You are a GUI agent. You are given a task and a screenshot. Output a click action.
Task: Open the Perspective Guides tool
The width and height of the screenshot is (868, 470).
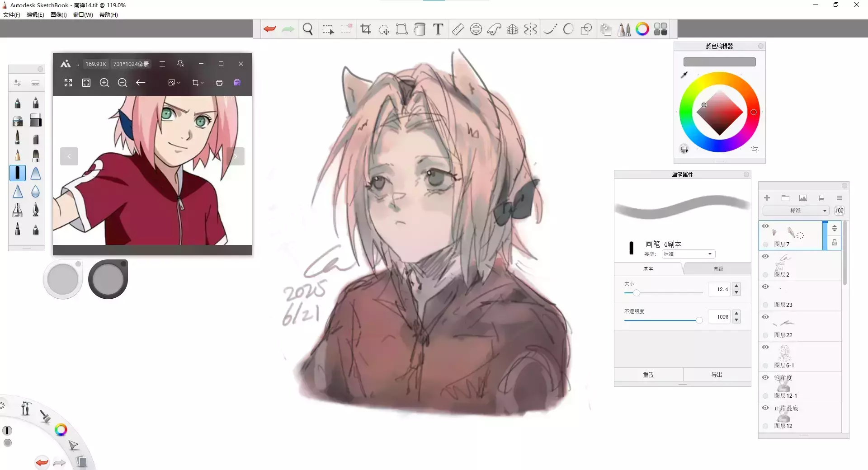512,29
